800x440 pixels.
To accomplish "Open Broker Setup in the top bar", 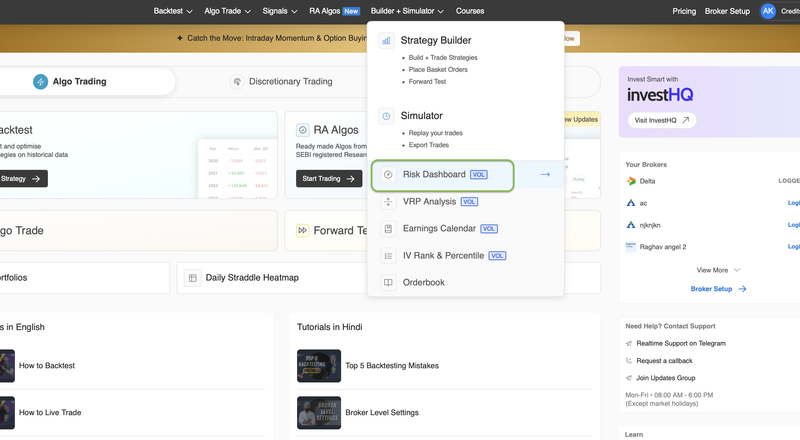I will 727,11.
